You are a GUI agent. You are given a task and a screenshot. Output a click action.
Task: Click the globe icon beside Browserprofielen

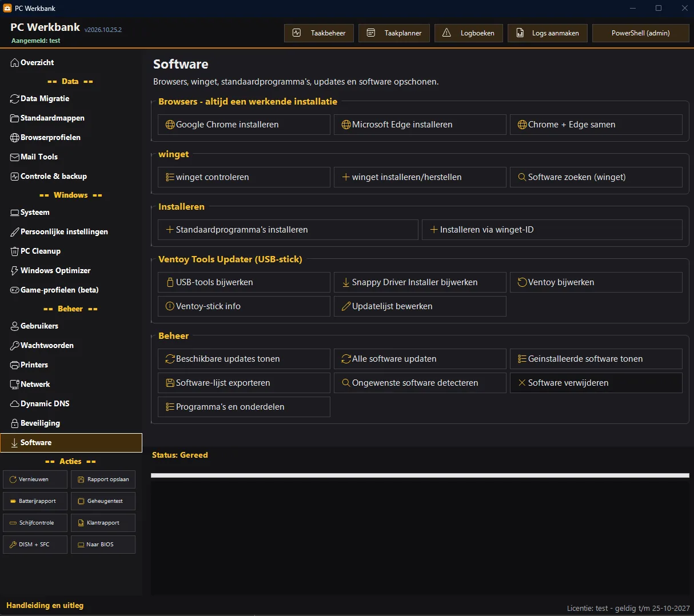(x=15, y=138)
